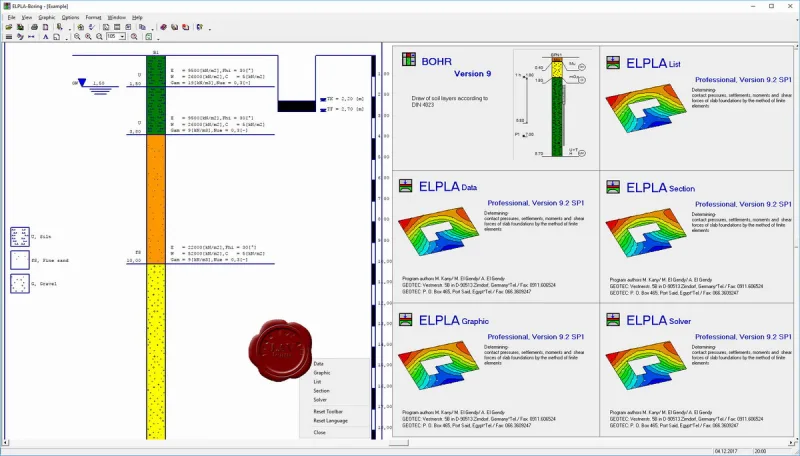Click the ELPLA List logo icon
The width and height of the screenshot is (800, 456).
(x=613, y=63)
